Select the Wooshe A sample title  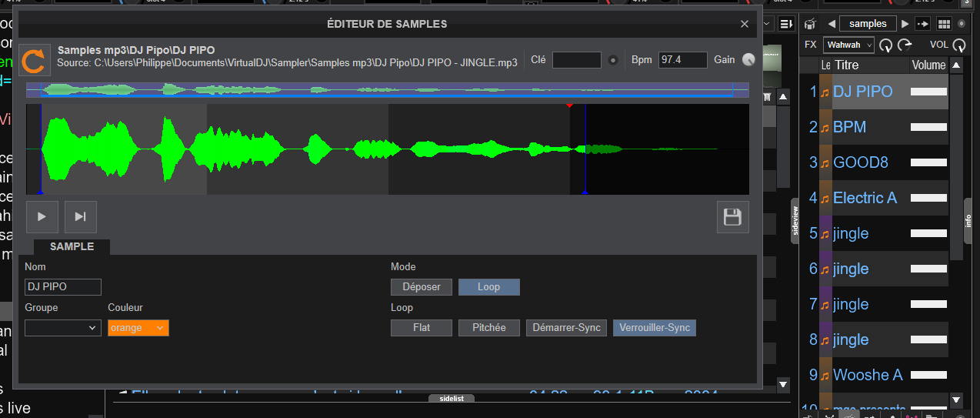click(868, 375)
